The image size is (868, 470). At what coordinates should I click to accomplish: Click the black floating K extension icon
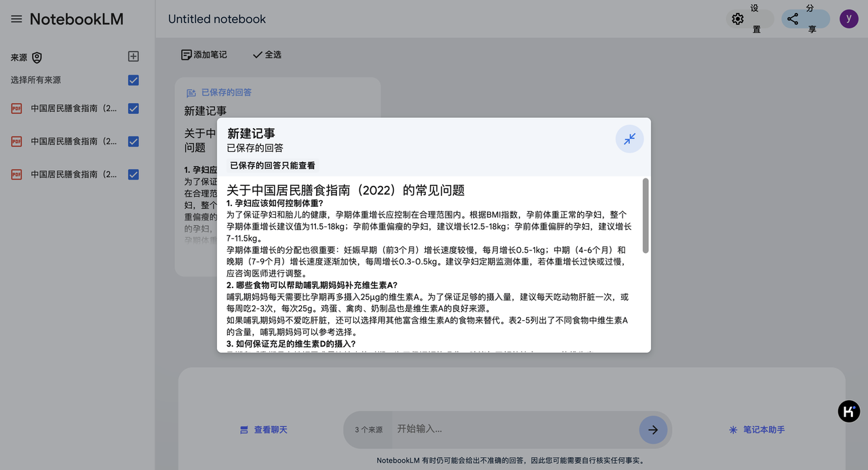[x=849, y=411]
